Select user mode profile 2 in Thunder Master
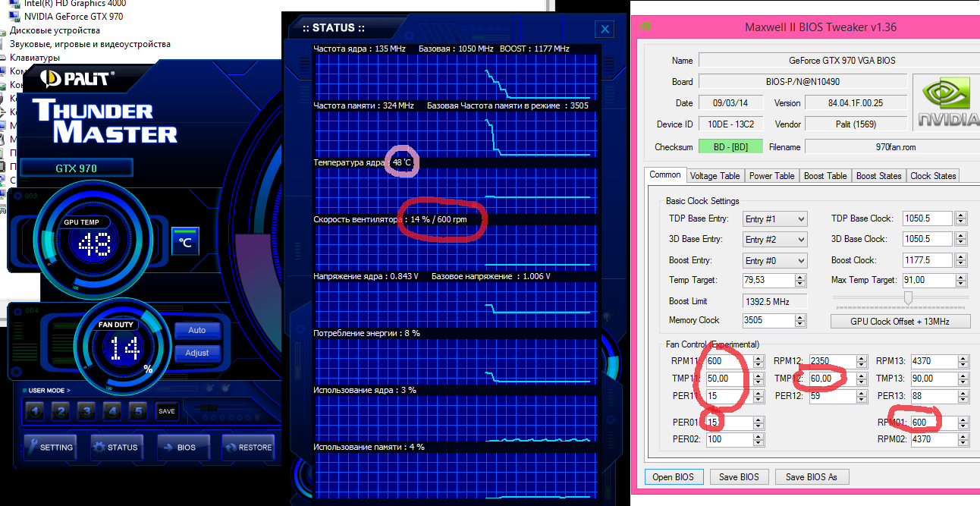This screenshot has height=506, width=980. pos(61,411)
